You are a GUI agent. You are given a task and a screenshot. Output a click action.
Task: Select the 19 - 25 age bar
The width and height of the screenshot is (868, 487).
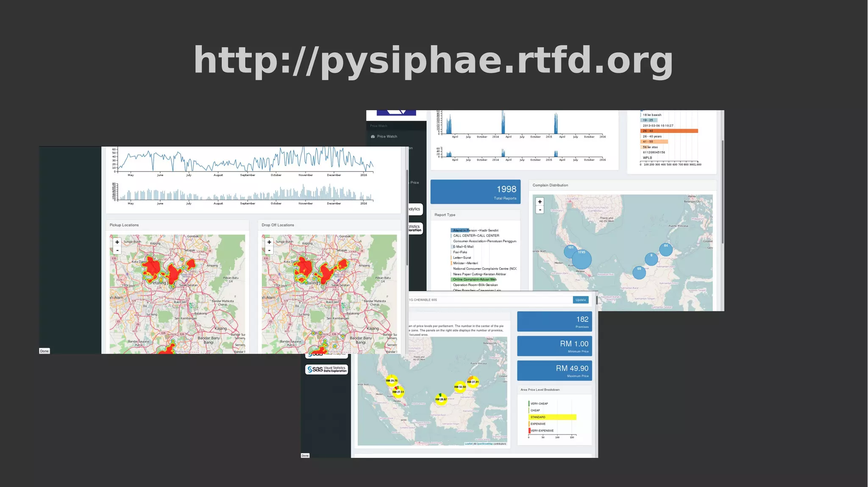pos(649,120)
